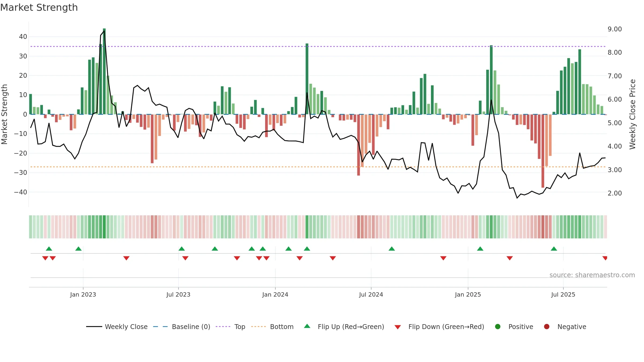
Task: Click the last red flip-down triangle at chart's end
Action: click(605, 258)
